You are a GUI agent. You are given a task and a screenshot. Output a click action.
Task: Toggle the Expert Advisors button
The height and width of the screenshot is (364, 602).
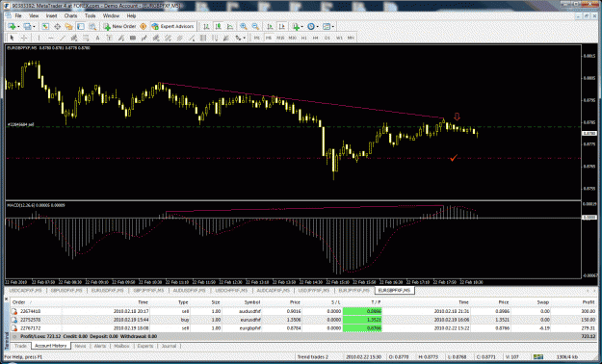click(172, 27)
